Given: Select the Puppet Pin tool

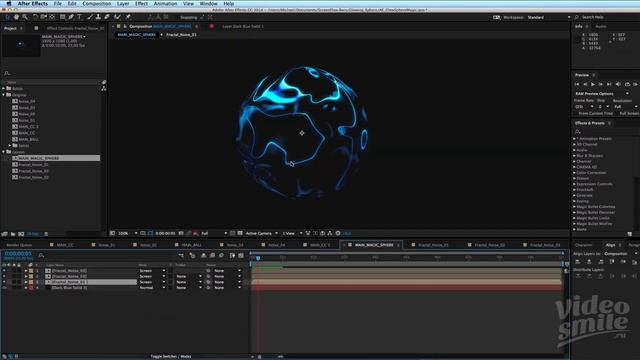Looking at the screenshot, I should tap(128, 17).
